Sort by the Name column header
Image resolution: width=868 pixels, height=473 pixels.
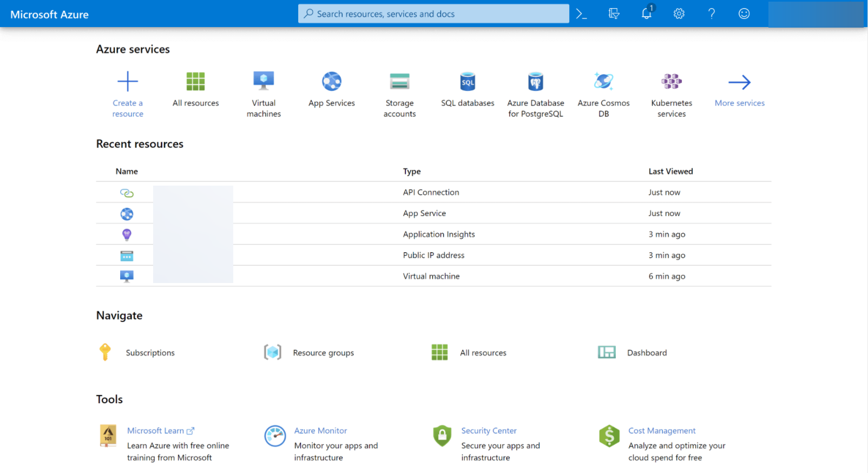(x=127, y=171)
